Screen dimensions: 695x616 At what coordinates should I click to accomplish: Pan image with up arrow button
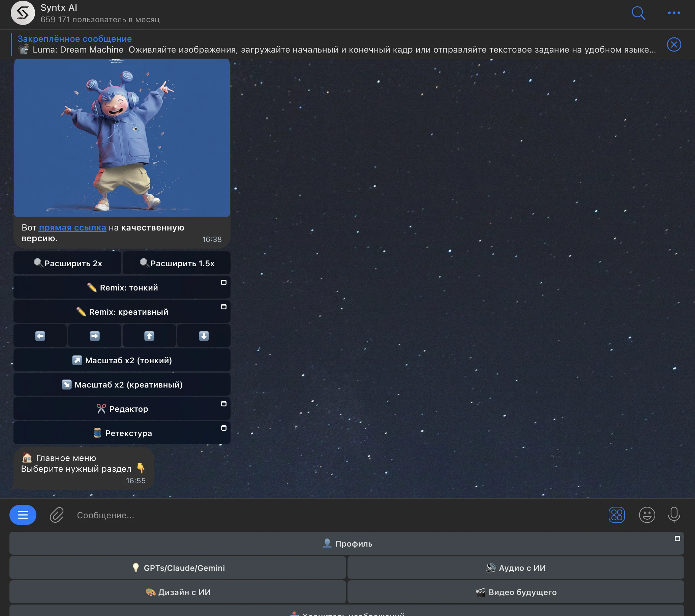[x=149, y=336]
